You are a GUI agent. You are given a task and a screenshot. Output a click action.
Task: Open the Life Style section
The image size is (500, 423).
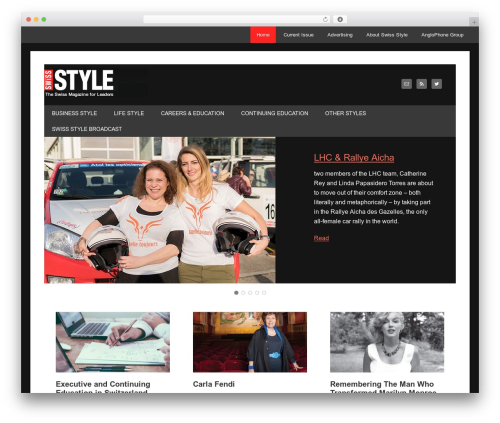(129, 113)
